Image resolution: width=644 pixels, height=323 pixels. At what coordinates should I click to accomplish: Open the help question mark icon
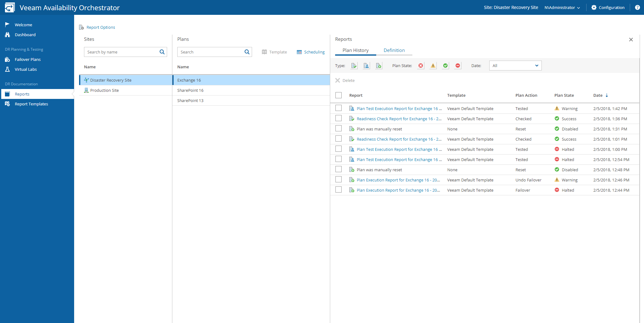pyautogui.click(x=637, y=7)
